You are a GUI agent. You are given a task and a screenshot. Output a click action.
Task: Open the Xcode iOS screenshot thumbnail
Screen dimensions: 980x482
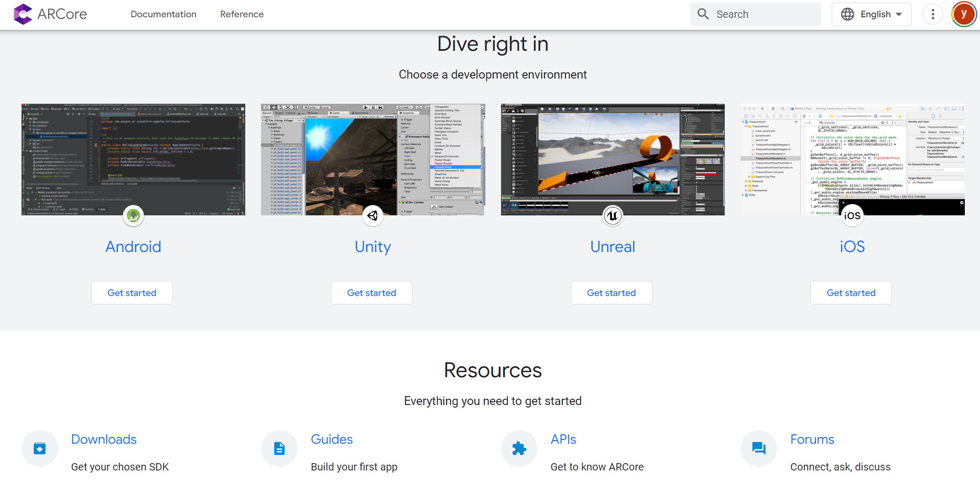click(x=852, y=159)
